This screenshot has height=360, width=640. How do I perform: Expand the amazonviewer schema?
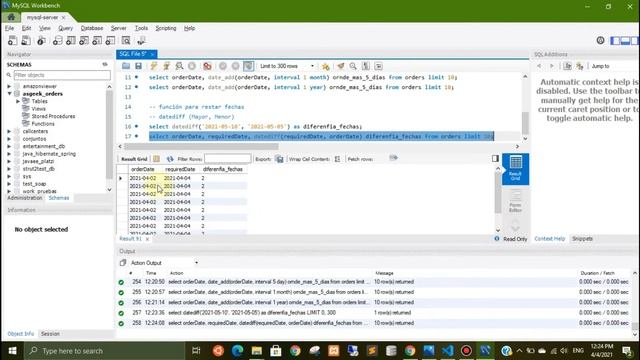pyautogui.click(x=9, y=86)
